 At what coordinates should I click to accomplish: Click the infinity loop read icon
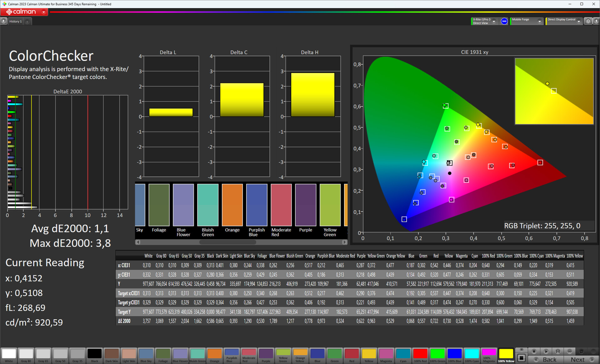coord(570,351)
